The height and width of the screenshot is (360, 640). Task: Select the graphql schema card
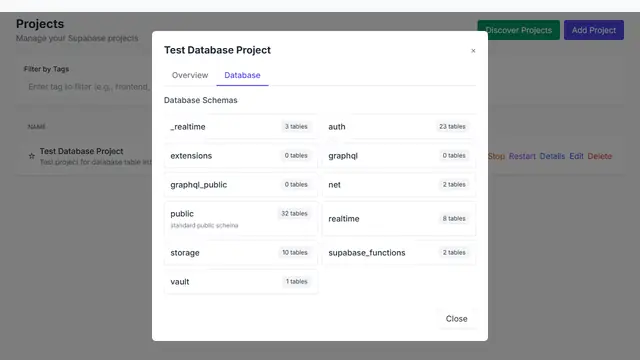[399, 156]
